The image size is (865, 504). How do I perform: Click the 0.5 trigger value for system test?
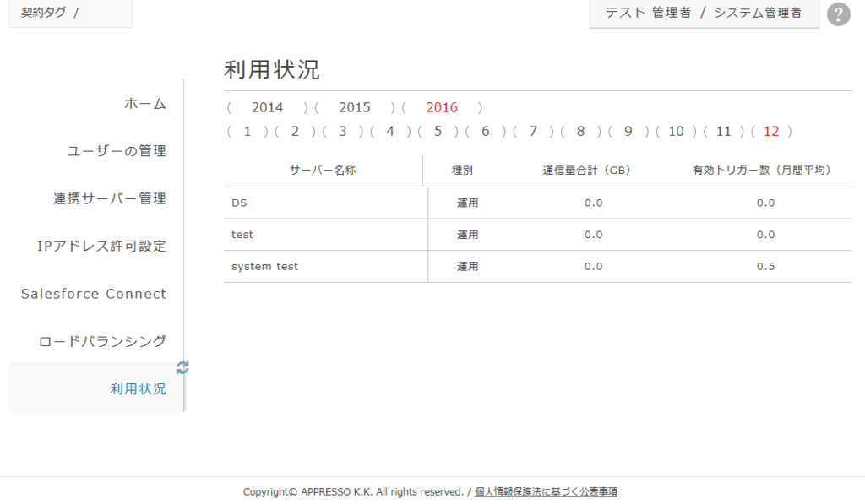click(765, 266)
